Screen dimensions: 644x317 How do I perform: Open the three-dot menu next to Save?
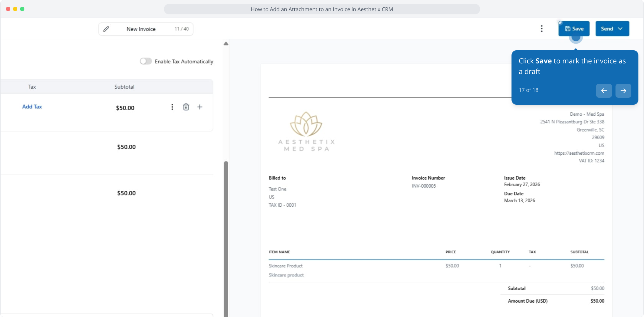pyautogui.click(x=541, y=28)
